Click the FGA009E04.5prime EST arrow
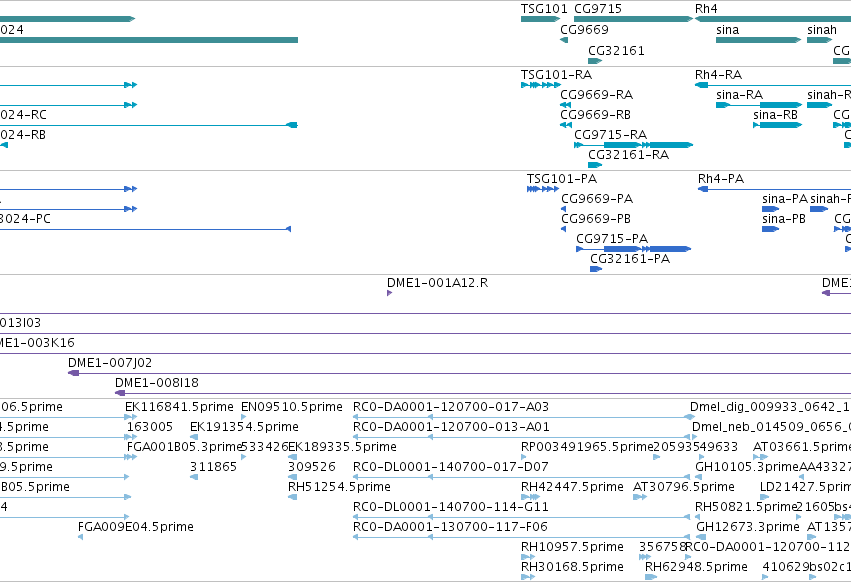 coord(80,537)
